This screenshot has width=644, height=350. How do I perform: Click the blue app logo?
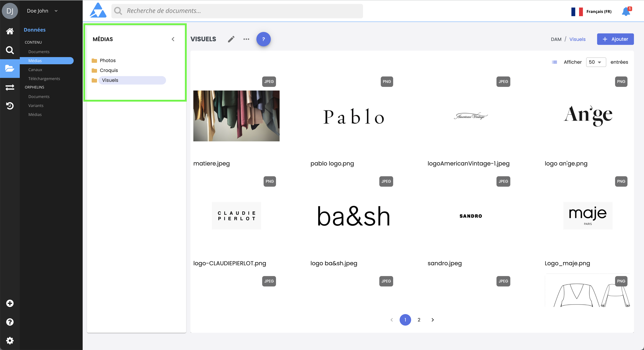(x=98, y=10)
